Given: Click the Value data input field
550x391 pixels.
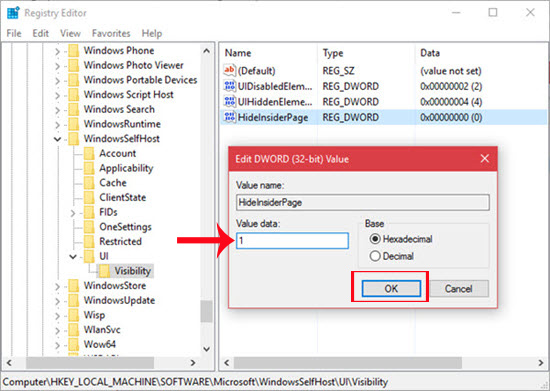Looking at the screenshot, I should (x=292, y=241).
